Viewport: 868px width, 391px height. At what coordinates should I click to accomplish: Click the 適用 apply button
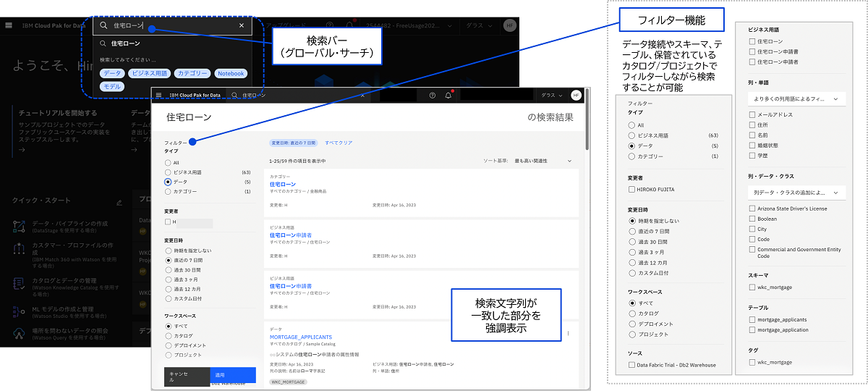tap(232, 376)
